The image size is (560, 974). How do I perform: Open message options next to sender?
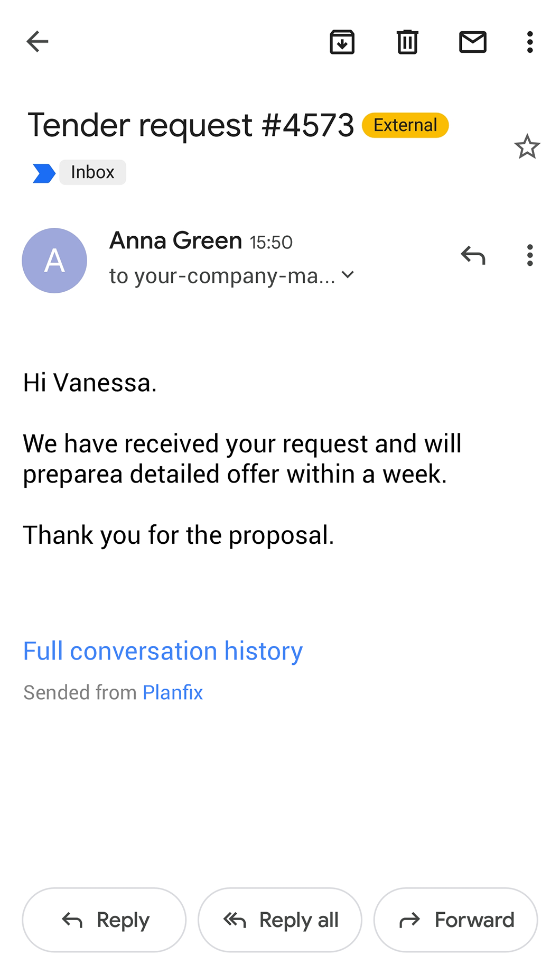[529, 256]
